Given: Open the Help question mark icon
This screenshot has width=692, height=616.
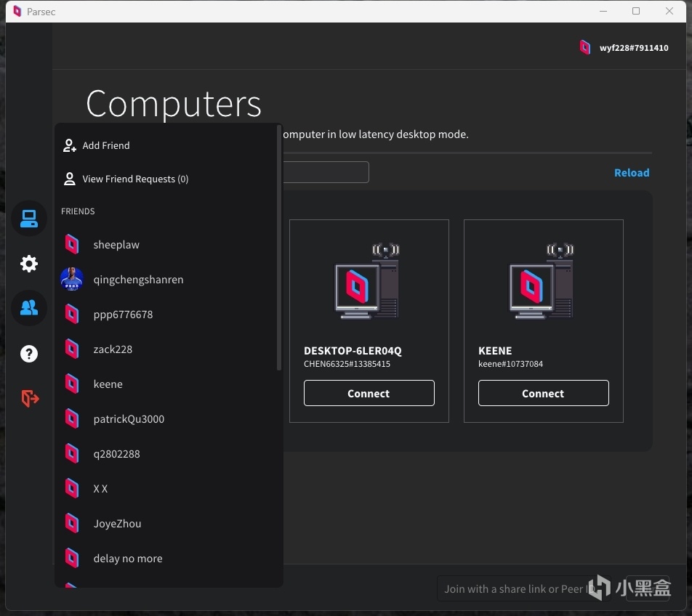Looking at the screenshot, I should [x=29, y=354].
